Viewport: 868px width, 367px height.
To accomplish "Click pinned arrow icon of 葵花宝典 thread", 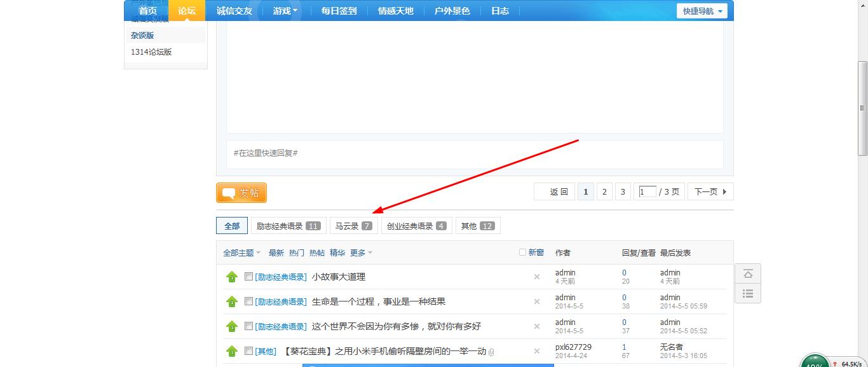I will 232,351.
